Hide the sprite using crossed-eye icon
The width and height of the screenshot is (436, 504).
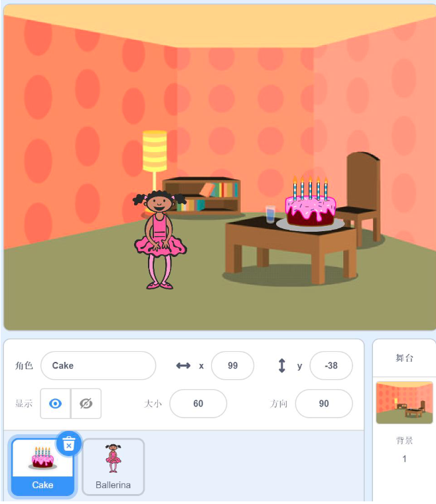click(x=86, y=403)
